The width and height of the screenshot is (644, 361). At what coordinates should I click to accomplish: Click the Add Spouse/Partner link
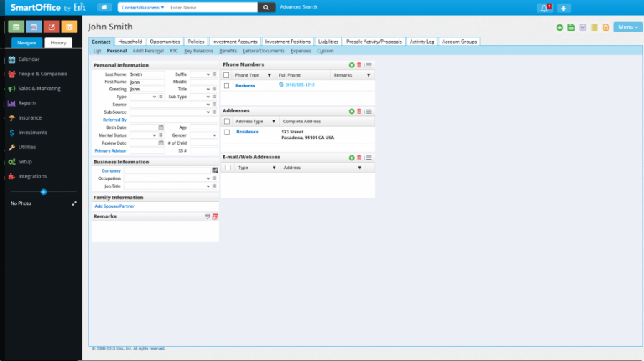click(x=114, y=206)
